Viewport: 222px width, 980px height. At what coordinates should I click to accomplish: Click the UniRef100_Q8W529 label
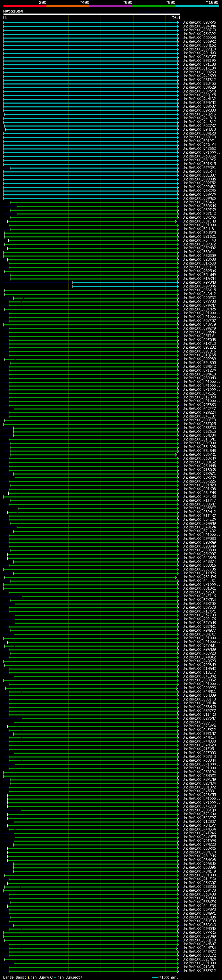(x=199, y=88)
